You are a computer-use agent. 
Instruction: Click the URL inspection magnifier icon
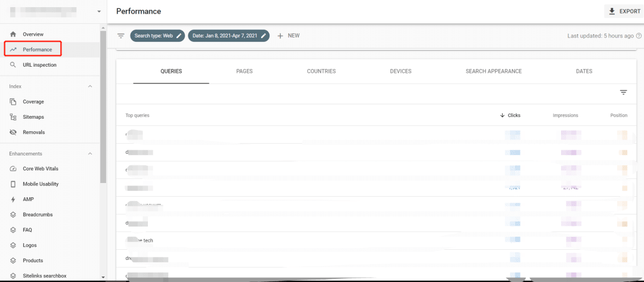13,65
